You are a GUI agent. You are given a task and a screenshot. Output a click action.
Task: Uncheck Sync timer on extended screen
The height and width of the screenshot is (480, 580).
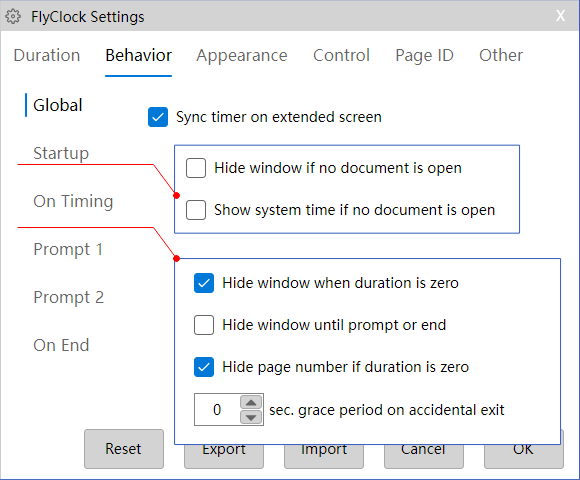(158, 117)
